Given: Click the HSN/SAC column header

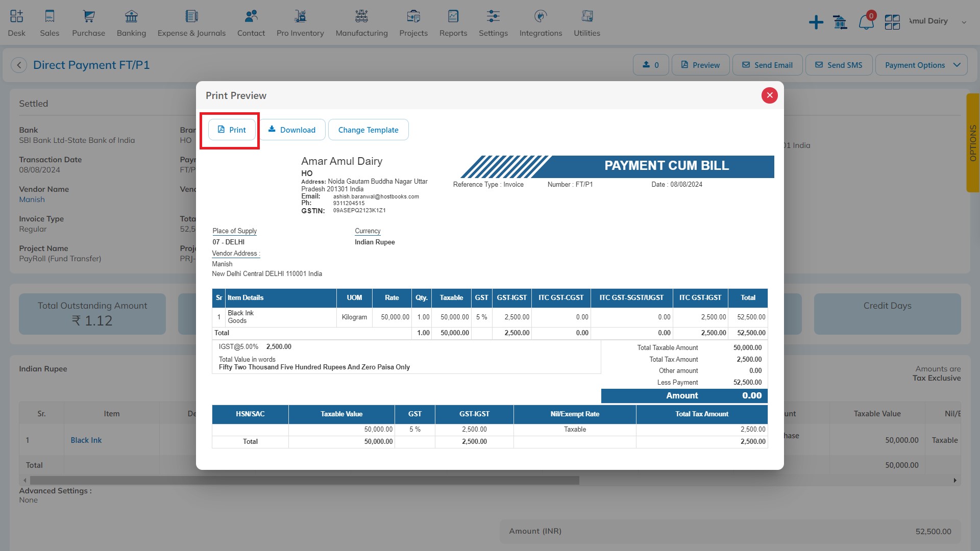Looking at the screenshot, I should pyautogui.click(x=250, y=414).
